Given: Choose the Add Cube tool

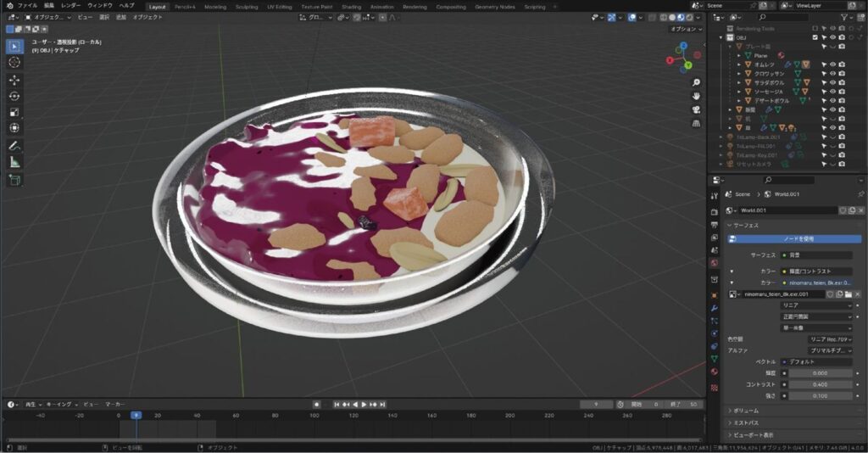Looking at the screenshot, I should coord(14,180).
